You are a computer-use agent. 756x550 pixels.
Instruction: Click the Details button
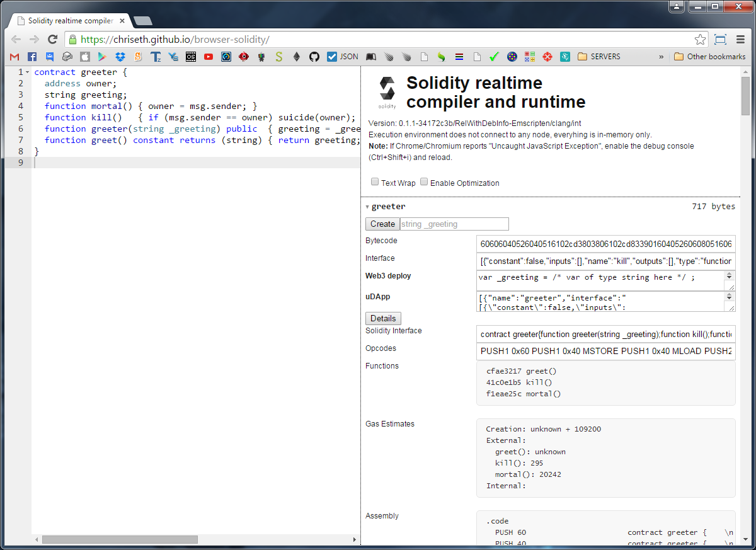tap(383, 319)
